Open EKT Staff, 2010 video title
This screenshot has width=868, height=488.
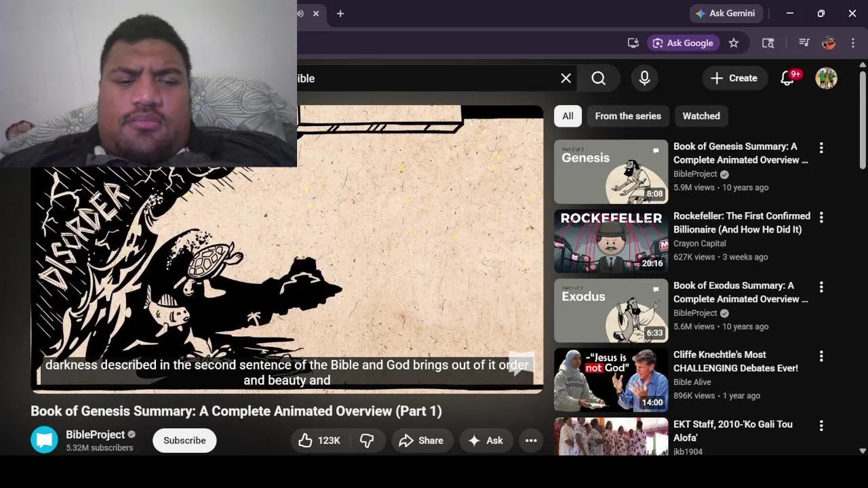[x=733, y=431]
